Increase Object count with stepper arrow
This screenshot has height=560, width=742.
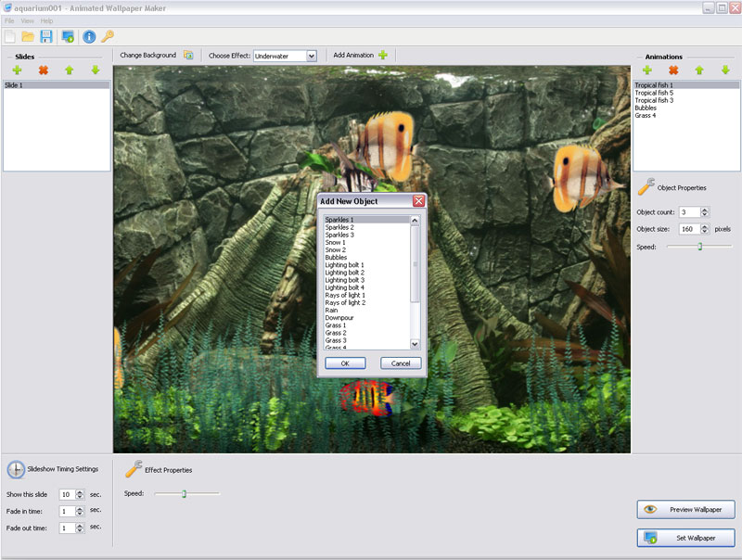click(705, 210)
